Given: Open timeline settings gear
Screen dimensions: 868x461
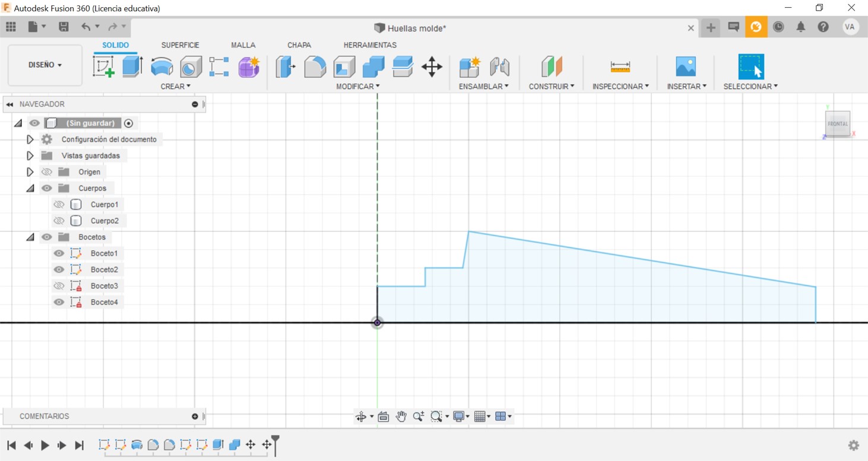Looking at the screenshot, I should point(854,445).
